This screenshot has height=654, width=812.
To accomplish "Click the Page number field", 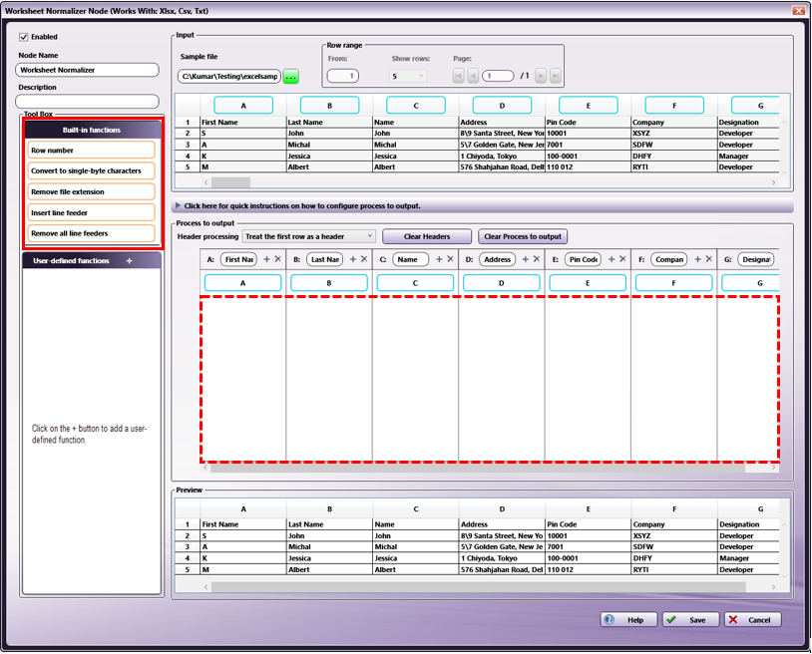I will [498, 76].
